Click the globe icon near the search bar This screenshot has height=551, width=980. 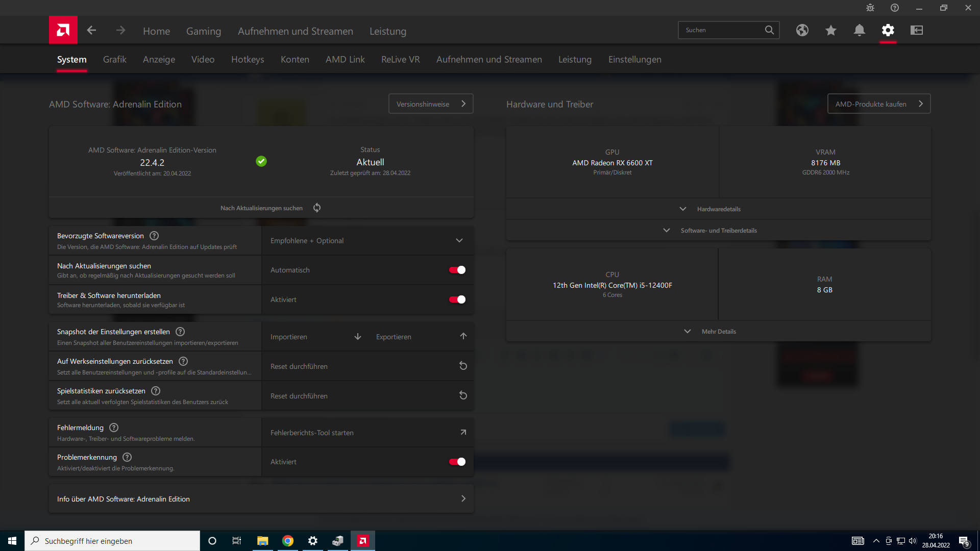[x=802, y=30]
